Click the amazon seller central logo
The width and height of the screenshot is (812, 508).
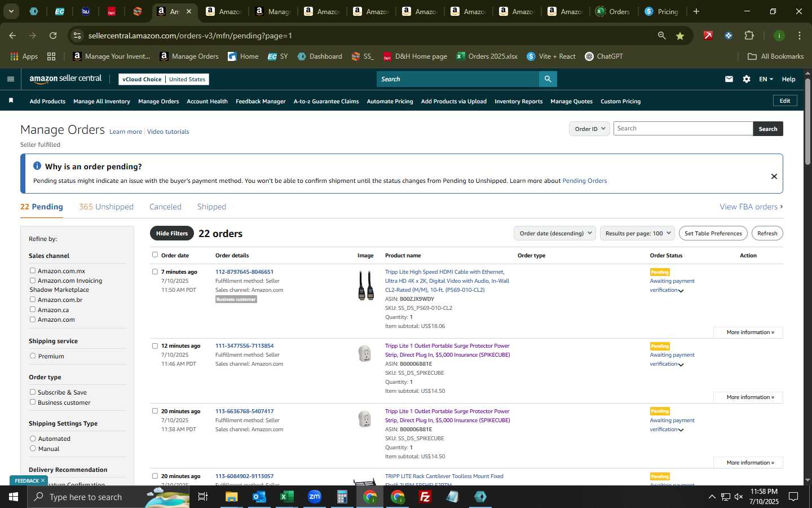point(65,79)
